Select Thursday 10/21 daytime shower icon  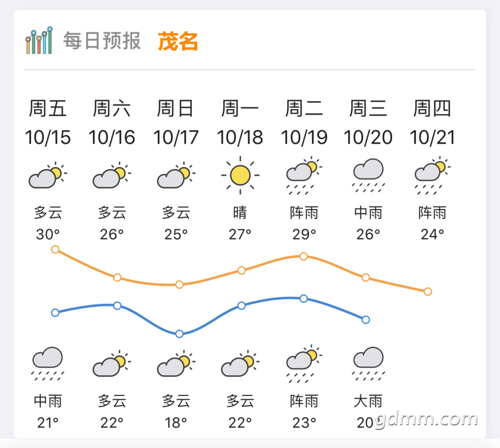click(x=432, y=175)
